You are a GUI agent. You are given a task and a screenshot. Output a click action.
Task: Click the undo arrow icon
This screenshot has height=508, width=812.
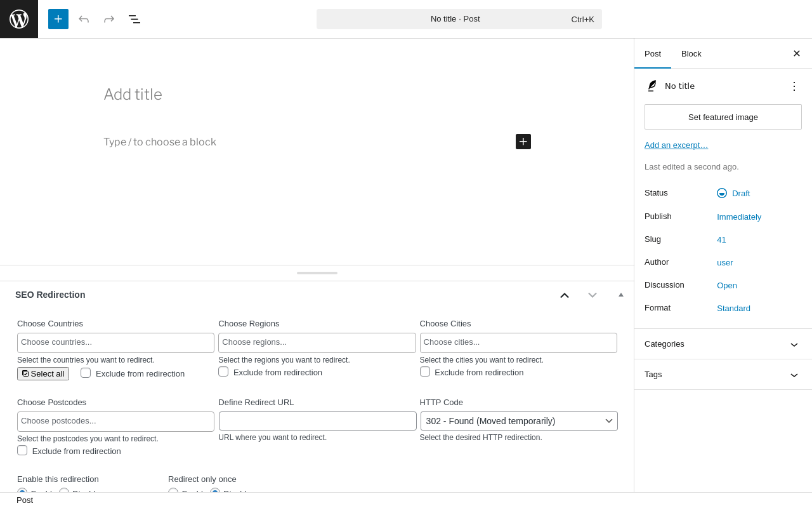tap(84, 19)
